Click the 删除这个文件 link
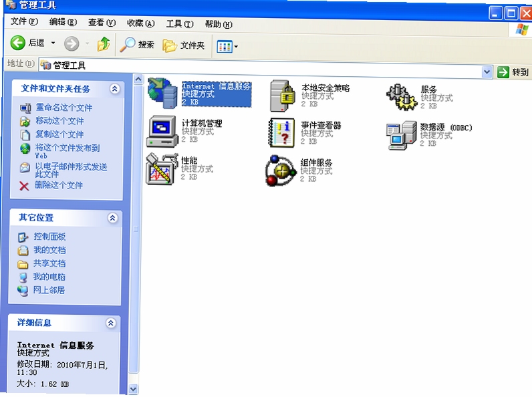Viewport: 532px width, 397px height. (x=58, y=185)
